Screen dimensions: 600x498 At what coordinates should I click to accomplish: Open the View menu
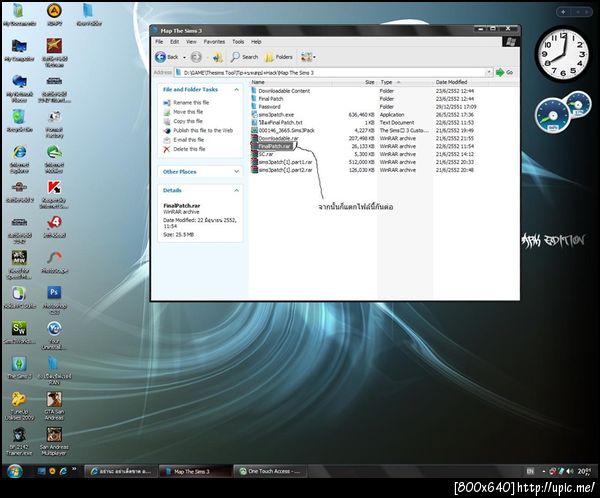(191, 42)
